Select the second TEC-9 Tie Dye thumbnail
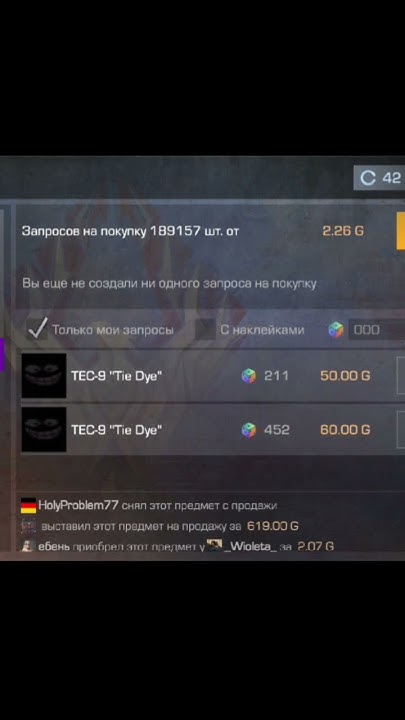Screen dimensions: 405x720 pyautogui.click(x=44, y=429)
